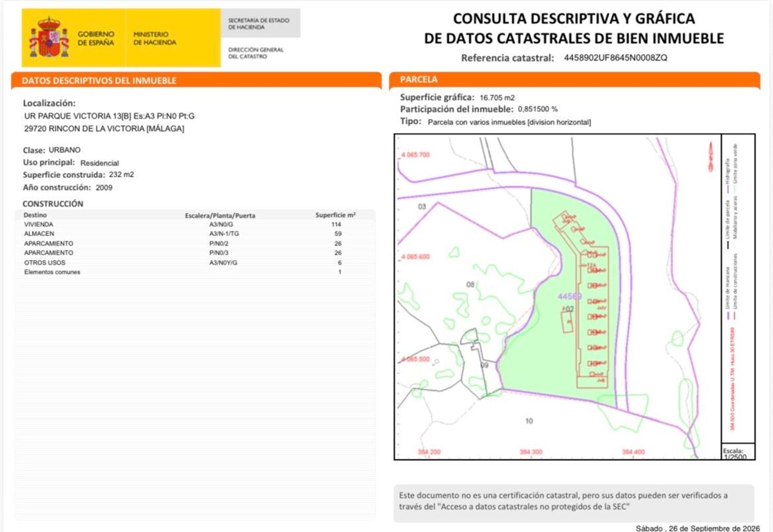Select the APARCAMIENTO row with P/N0/2
773x532 pixels.
tap(195, 243)
